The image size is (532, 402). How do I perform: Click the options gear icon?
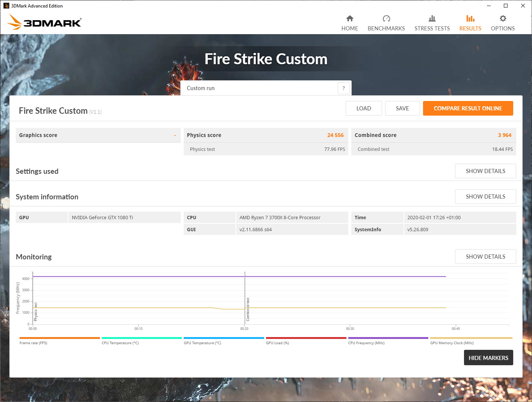click(503, 18)
